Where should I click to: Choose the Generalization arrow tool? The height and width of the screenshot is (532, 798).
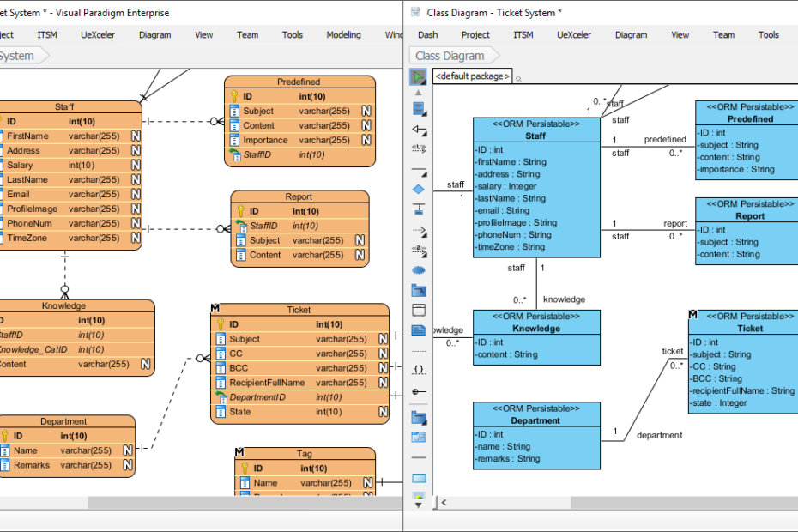point(418,130)
